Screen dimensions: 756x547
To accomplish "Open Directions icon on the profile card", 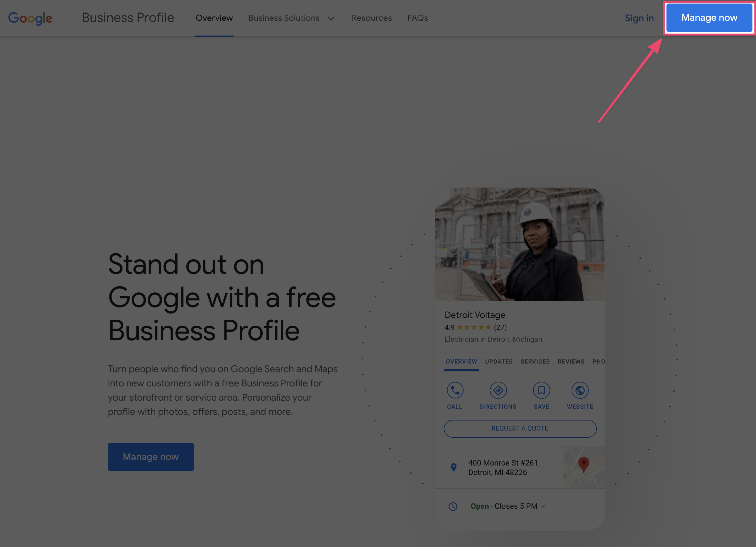I will tap(498, 390).
